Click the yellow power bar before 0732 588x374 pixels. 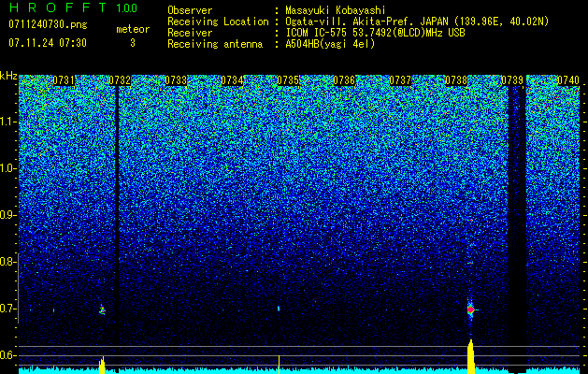coord(102,365)
